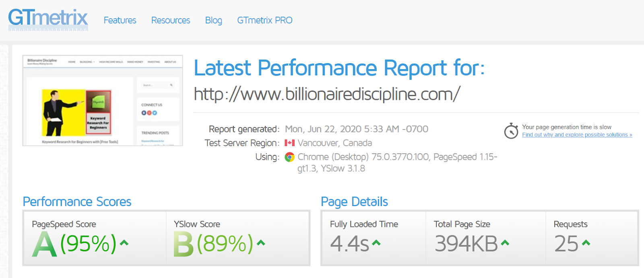This screenshot has height=278, width=644.
Task: Click the billionairediscipline.com URL heading
Action: coord(327,94)
